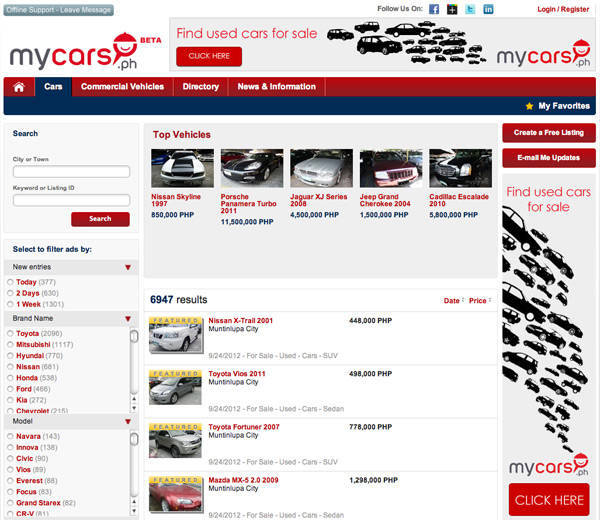Viewport: 600px width, 520px height.
Task: Open the Facebook follow icon
Action: (x=434, y=9)
